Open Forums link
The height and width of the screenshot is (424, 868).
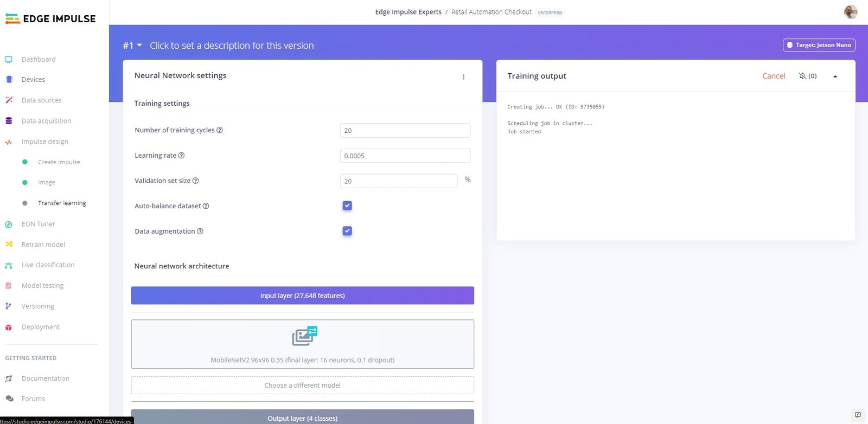[x=33, y=399]
